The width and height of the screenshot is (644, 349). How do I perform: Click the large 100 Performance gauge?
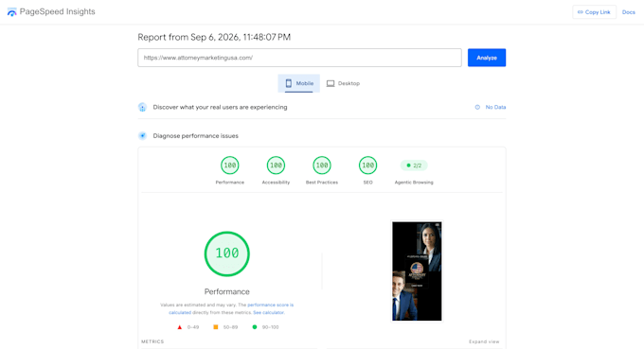(227, 253)
